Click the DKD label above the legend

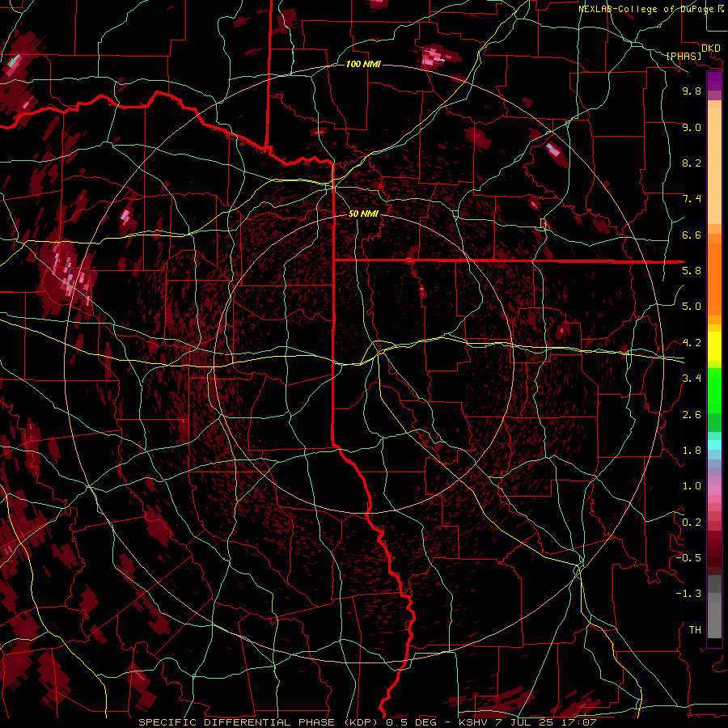(710, 49)
